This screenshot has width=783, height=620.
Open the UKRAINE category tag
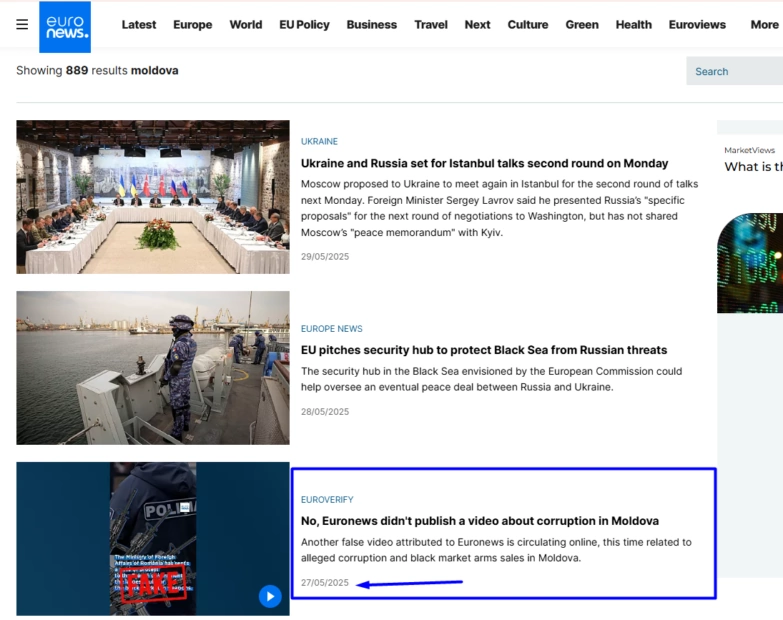pyautogui.click(x=319, y=141)
